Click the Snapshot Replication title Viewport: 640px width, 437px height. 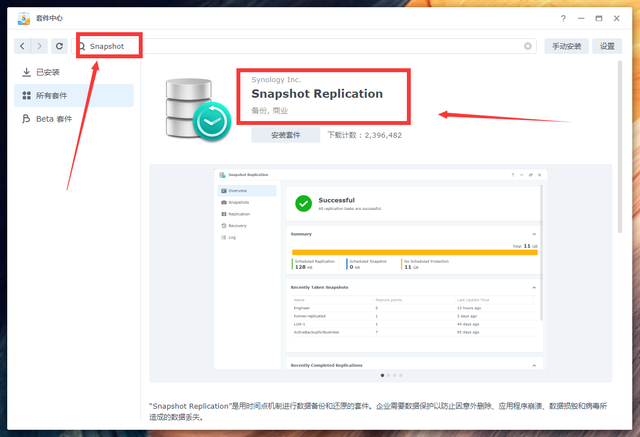pyautogui.click(x=317, y=94)
